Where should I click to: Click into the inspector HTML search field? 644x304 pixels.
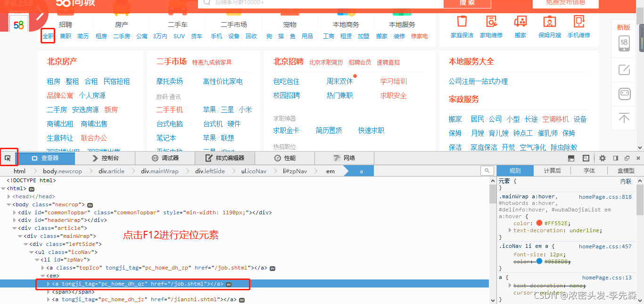[487, 171]
